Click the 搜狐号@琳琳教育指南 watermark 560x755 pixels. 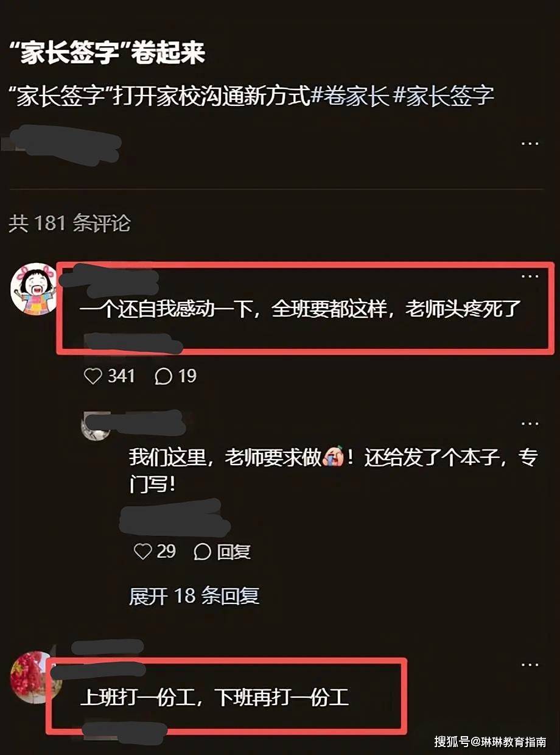[x=490, y=742]
